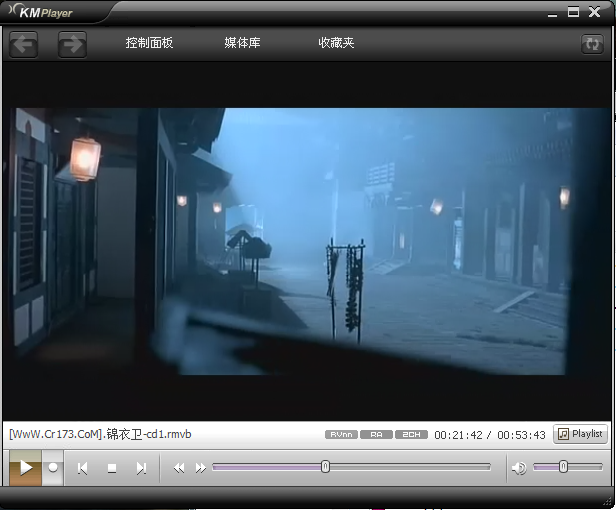Skip to the next track
The width and height of the screenshot is (616, 510).
tap(141, 467)
